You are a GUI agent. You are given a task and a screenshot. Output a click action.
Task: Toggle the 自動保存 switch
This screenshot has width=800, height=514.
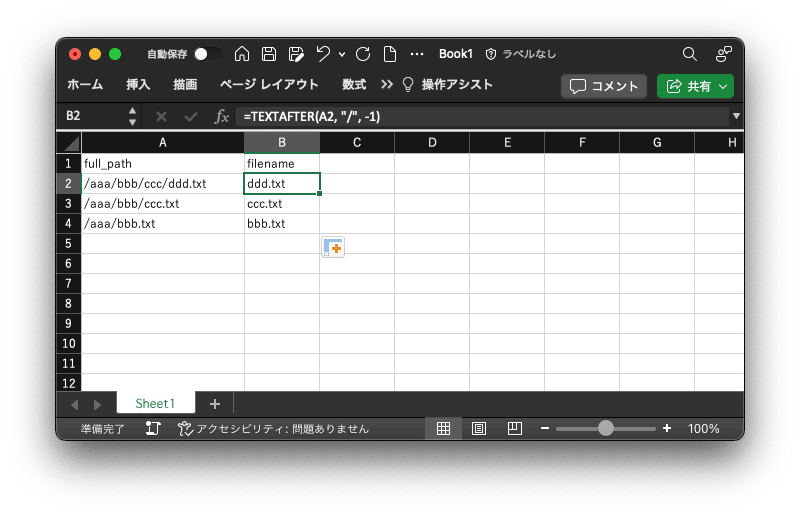pyautogui.click(x=208, y=54)
